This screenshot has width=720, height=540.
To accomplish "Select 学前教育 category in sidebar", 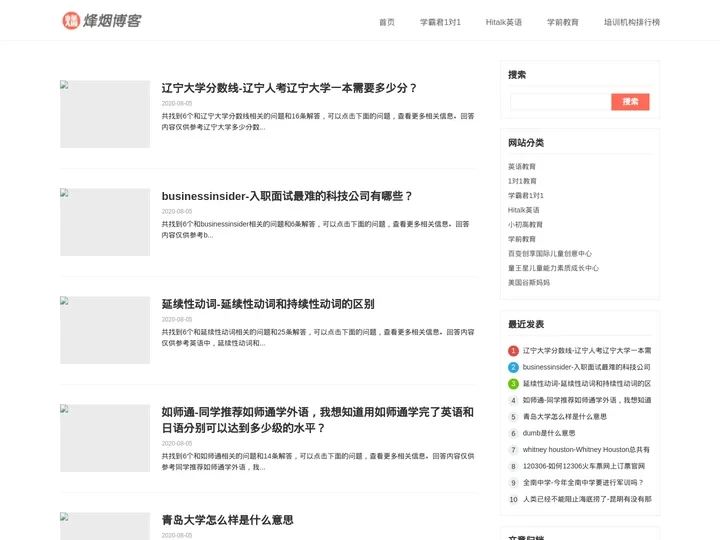I will click(522, 239).
